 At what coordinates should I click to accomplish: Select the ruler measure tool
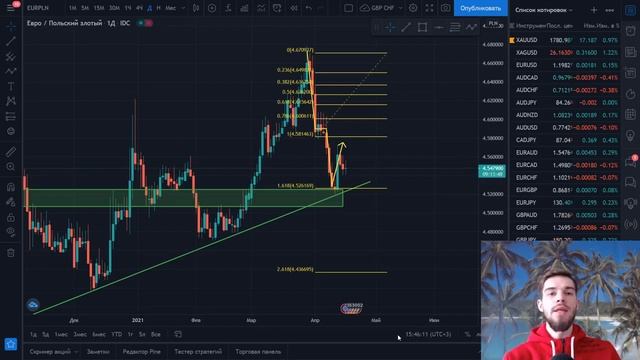pyautogui.click(x=11, y=152)
